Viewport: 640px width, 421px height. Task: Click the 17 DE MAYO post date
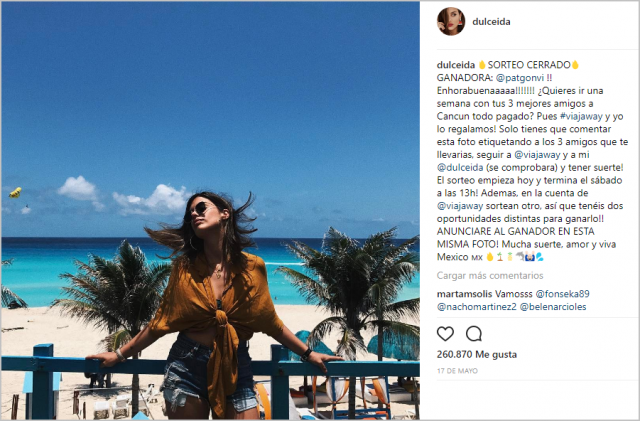pyautogui.click(x=457, y=371)
